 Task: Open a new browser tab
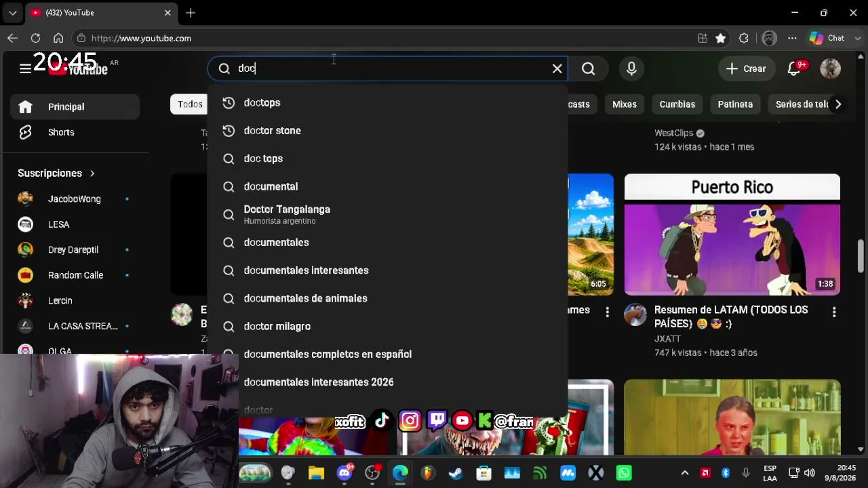click(x=191, y=13)
